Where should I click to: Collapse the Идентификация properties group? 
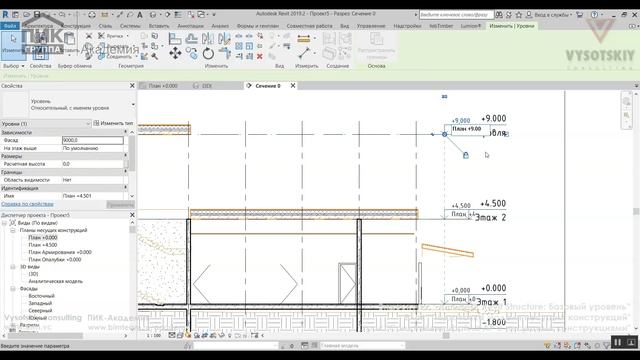125,187
